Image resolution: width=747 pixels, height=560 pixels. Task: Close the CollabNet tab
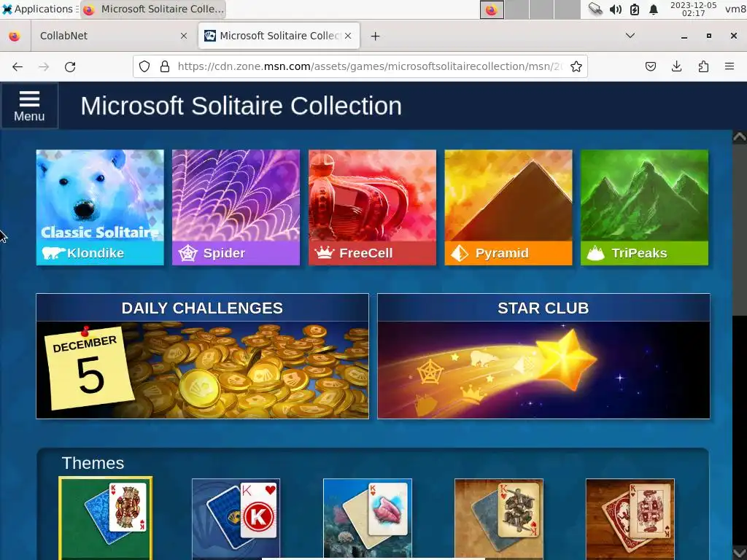183,36
